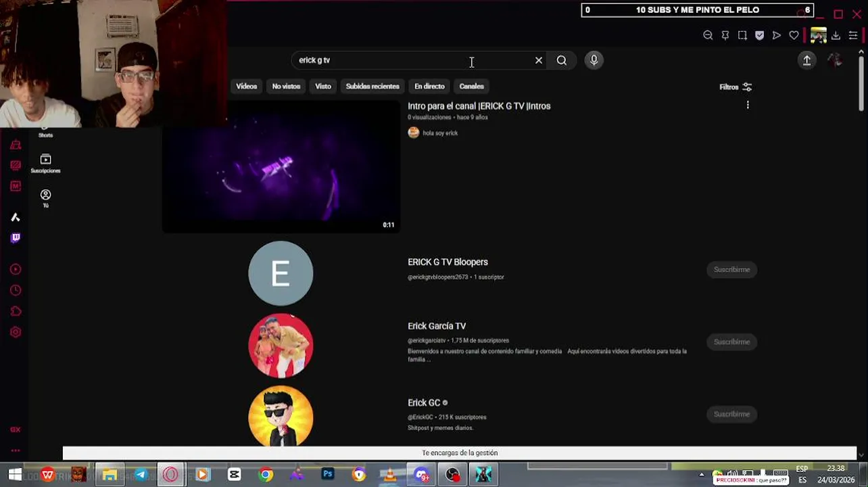Subscribe to Erick GC
This screenshot has width=868, height=487.
coord(731,414)
